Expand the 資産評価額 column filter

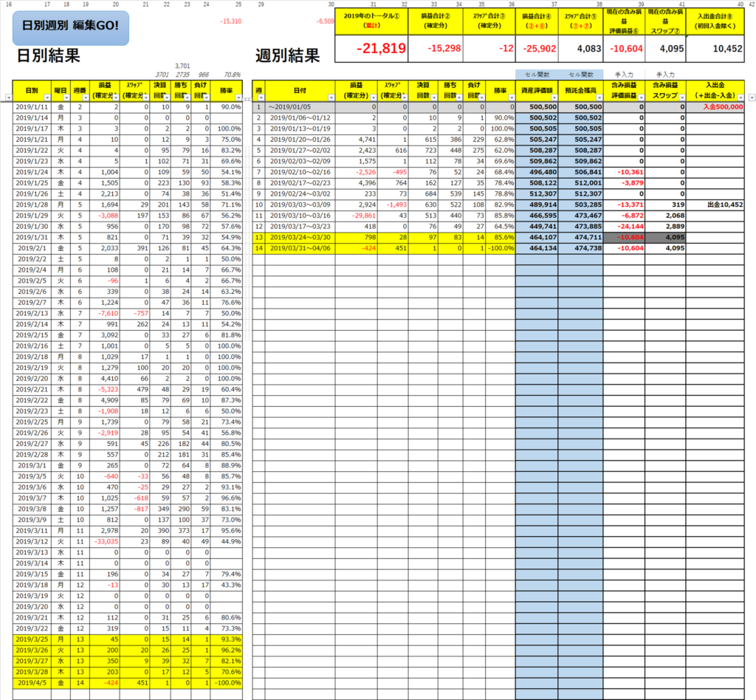point(556,97)
